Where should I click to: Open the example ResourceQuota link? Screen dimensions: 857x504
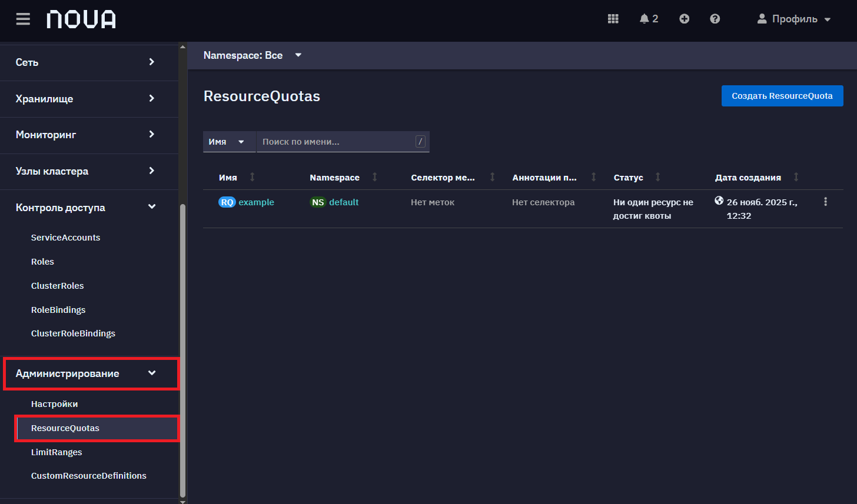[256, 202]
